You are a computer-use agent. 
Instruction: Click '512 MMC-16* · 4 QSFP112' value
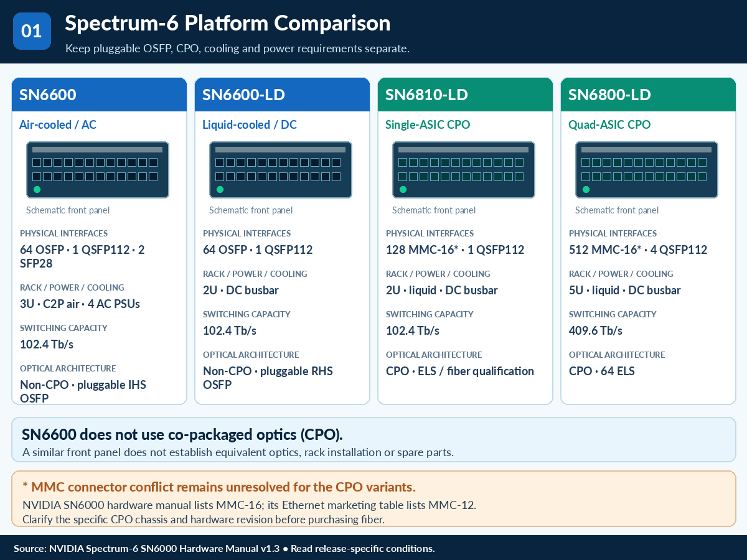point(638,250)
